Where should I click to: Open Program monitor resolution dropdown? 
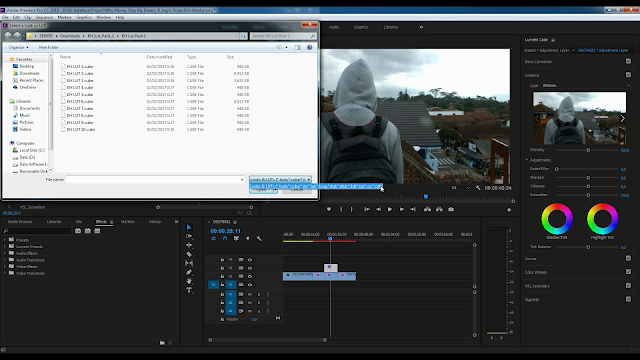coord(460,188)
